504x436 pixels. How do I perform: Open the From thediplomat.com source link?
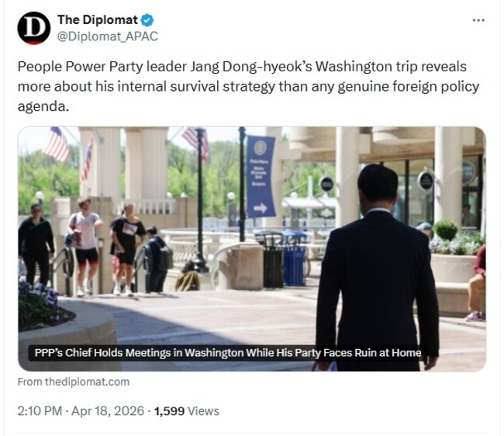[x=74, y=382]
